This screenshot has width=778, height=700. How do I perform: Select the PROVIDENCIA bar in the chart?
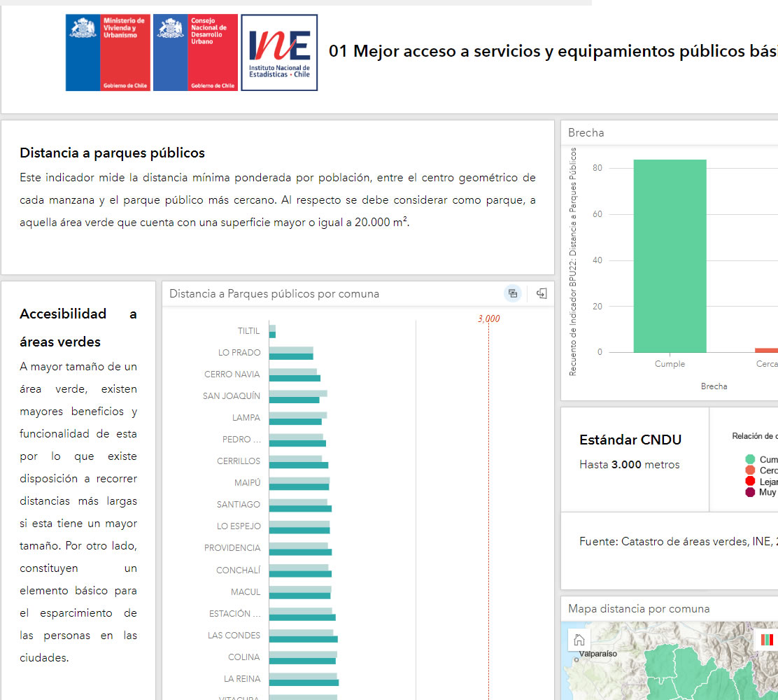pos(299,548)
